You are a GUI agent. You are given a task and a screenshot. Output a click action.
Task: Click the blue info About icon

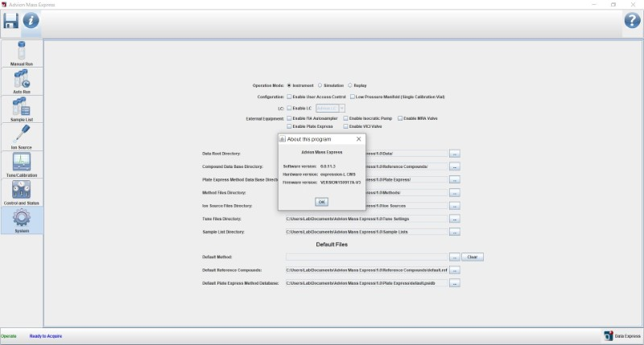[x=31, y=22]
